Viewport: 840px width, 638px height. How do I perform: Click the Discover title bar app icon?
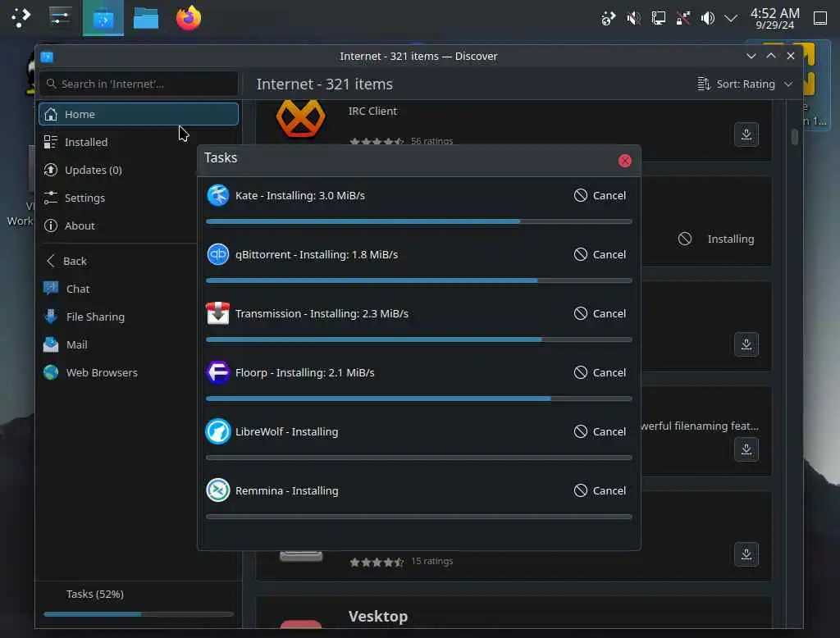tap(47, 57)
